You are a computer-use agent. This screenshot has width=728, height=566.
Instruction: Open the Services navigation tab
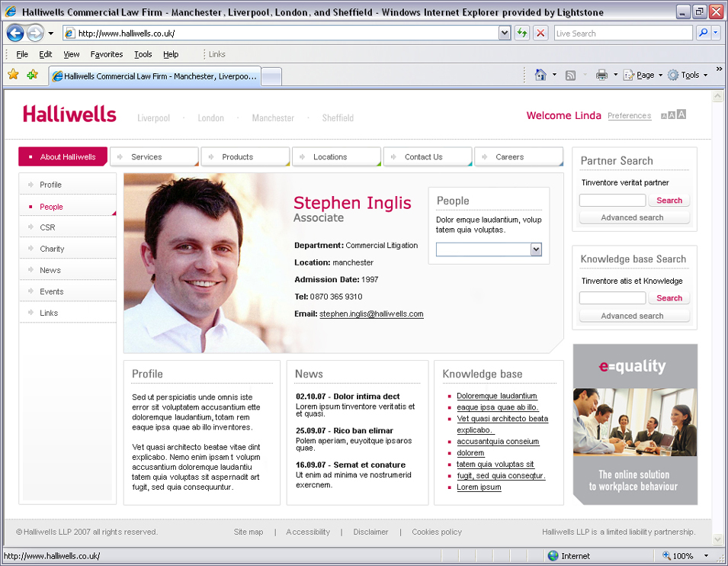[x=155, y=156]
